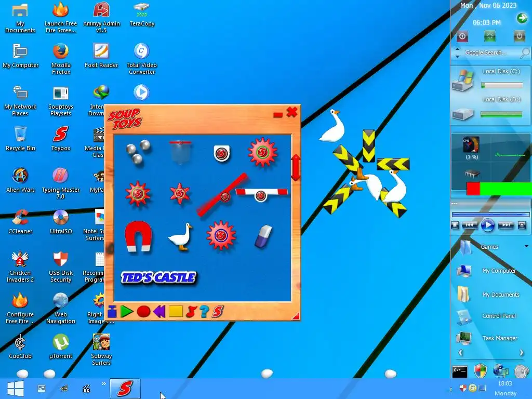Open help with blue question mark
532x399 pixels.
(204, 312)
